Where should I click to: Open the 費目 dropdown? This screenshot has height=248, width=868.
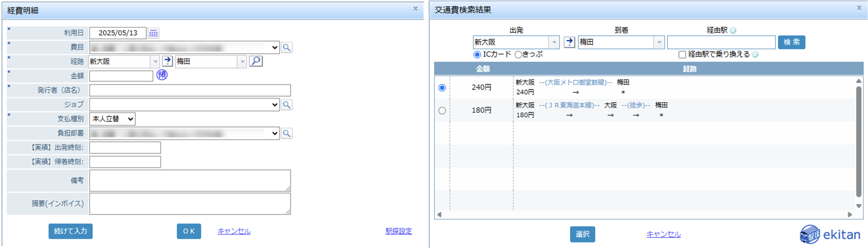(x=184, y=48)
